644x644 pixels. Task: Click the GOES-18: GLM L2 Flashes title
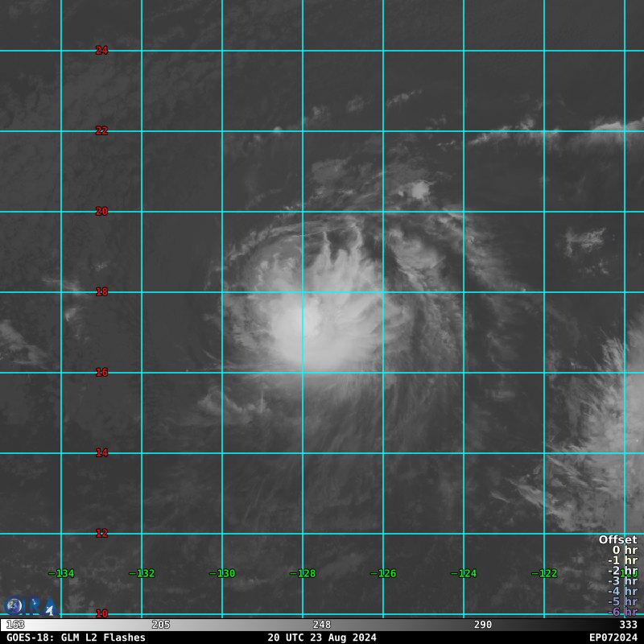coord(76,638)
